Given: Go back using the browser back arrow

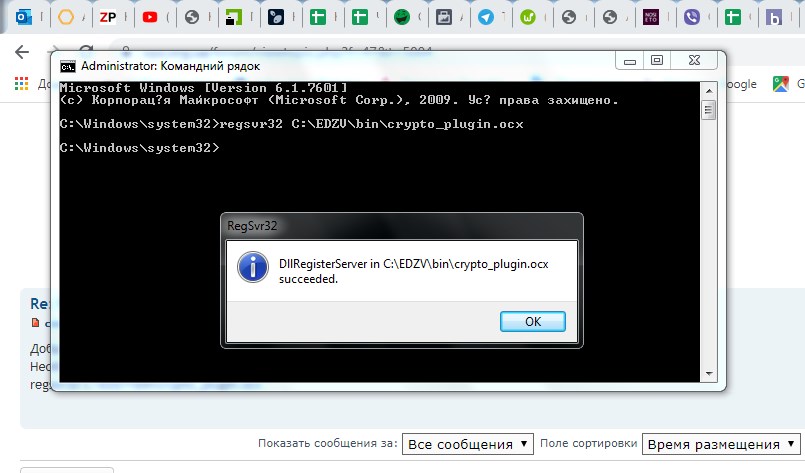Looking at the screenshot, I should tap(23, 52).
